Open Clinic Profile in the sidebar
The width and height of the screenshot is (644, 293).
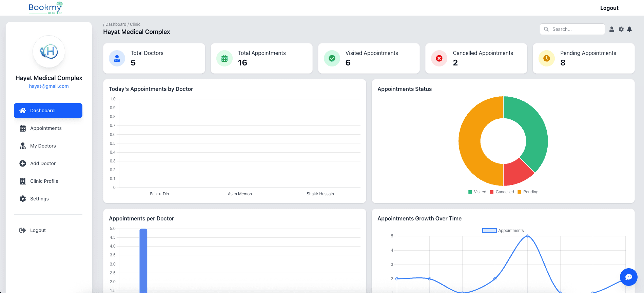[48, 181]
